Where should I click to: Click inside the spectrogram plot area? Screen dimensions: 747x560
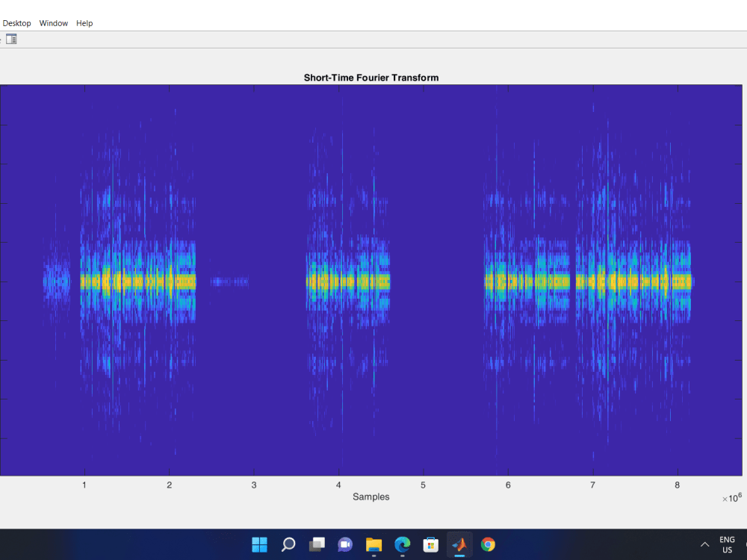(371, 281)
